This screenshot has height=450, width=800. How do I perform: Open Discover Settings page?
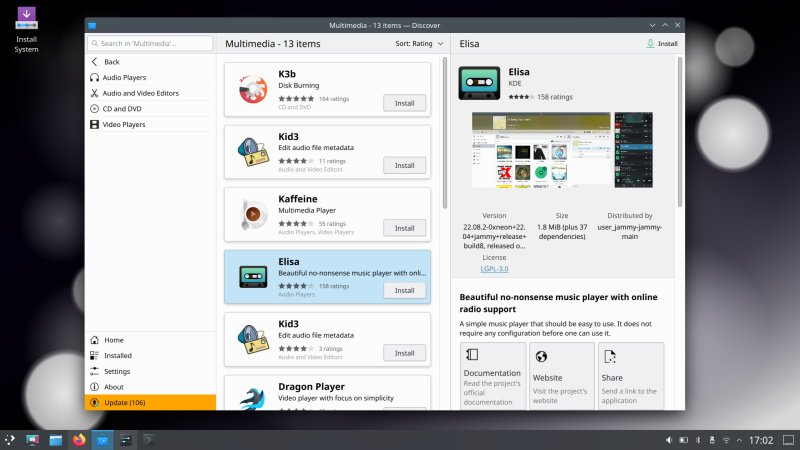tap(150, 371)
